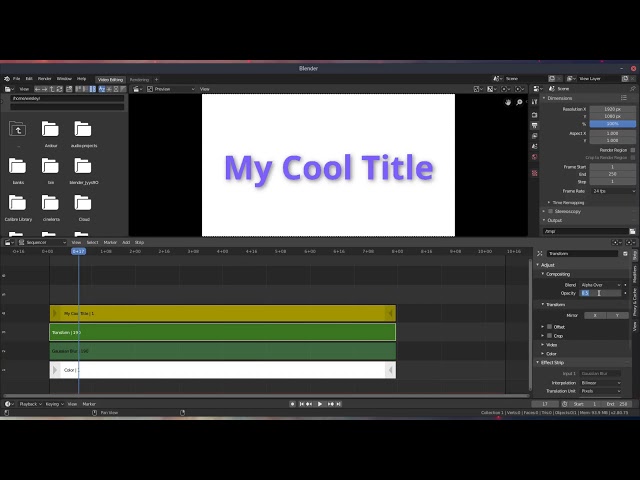
Task: Open the Modifiers sidebar tab
Action: pyautogui.click(x=635, y=274)
